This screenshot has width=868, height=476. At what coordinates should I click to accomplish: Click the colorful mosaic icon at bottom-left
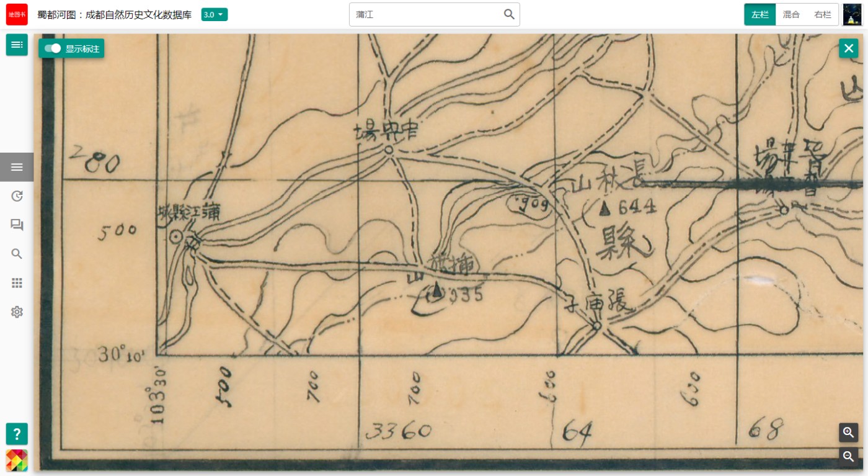(x=17, y=460)
